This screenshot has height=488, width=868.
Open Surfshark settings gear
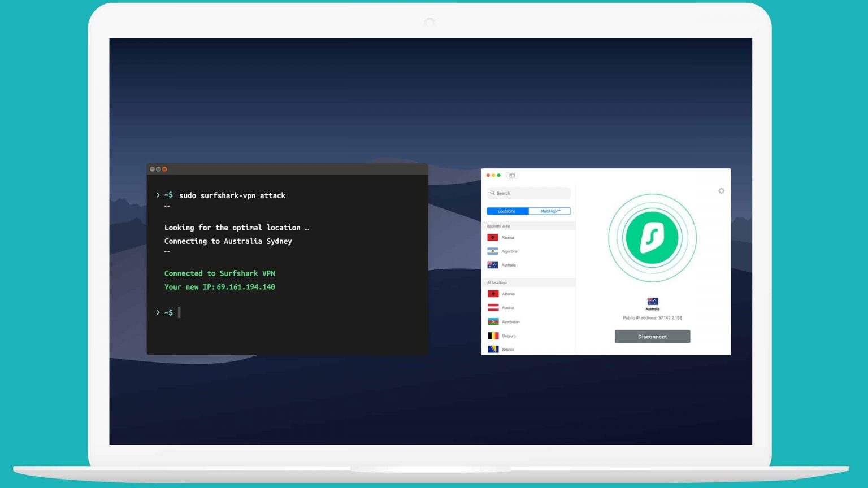(721, 191)
